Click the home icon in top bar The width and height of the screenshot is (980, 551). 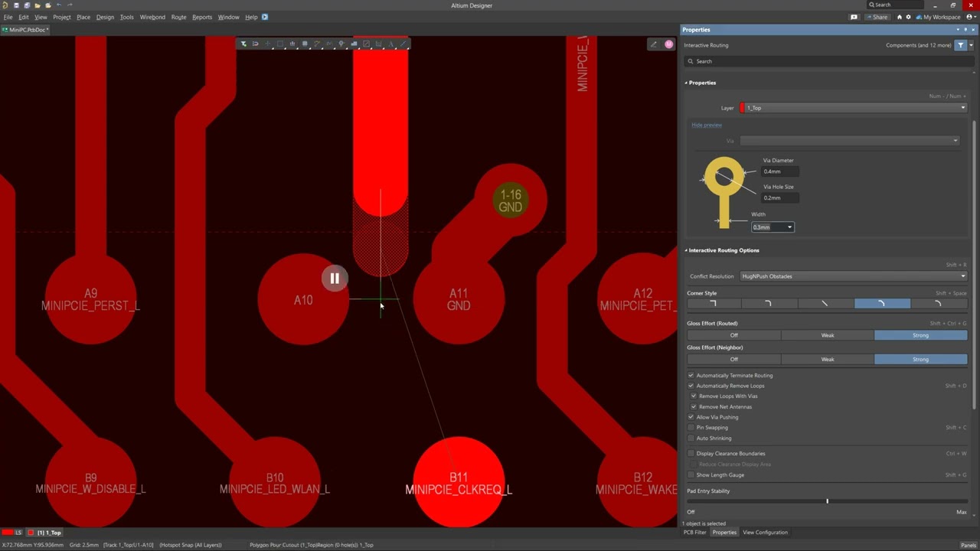[x=899, y=17]
